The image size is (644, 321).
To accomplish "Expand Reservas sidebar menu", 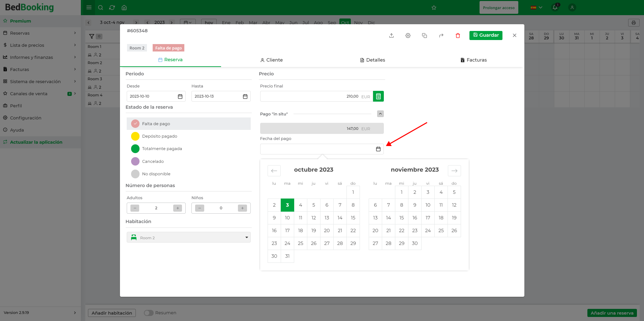I will pyautogui.click(x=40, y=33).
